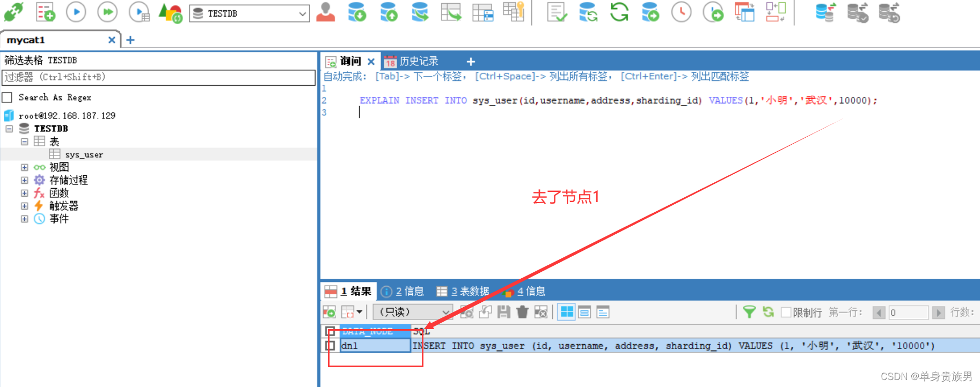Viewport: 980px width, 387px height.
Task: Execute all queries with double-arrow button
Action: pos(107,12)
